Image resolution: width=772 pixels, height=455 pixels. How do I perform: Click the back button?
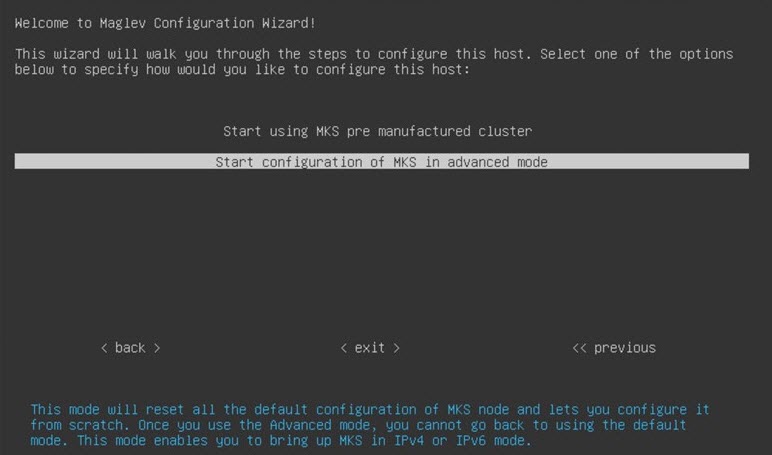(130, 348)
